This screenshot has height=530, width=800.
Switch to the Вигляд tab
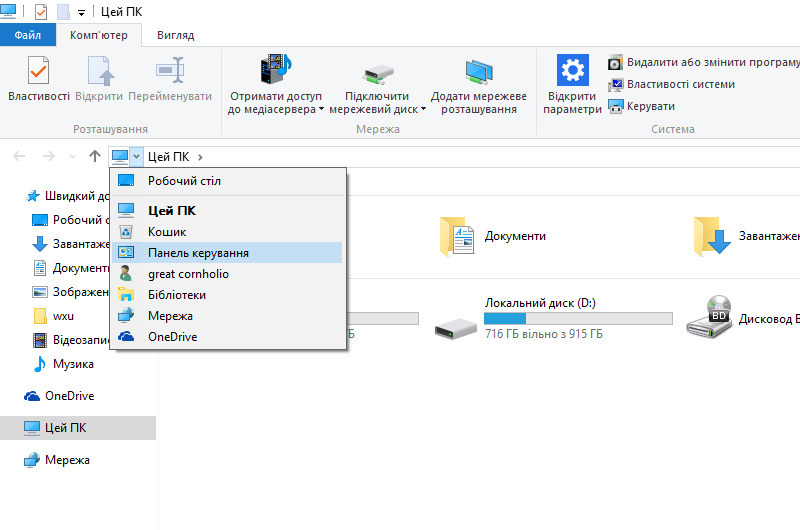click(176, 35)
